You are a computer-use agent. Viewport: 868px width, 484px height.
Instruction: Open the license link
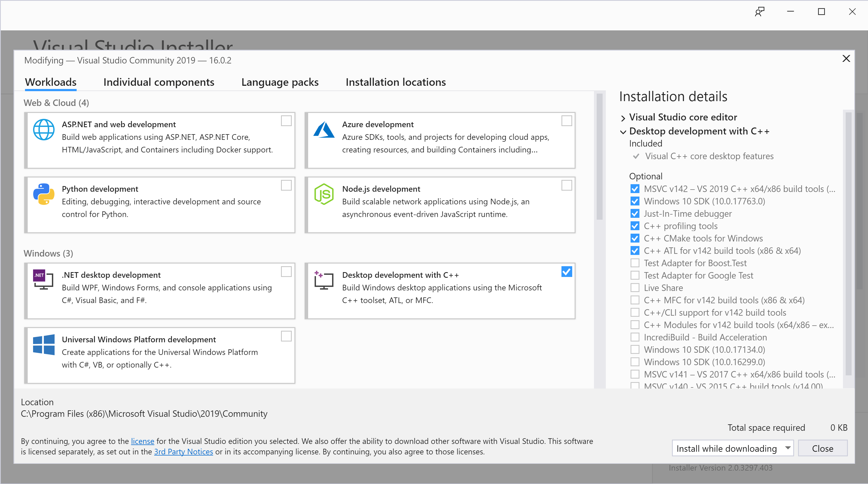coord(143,441)
